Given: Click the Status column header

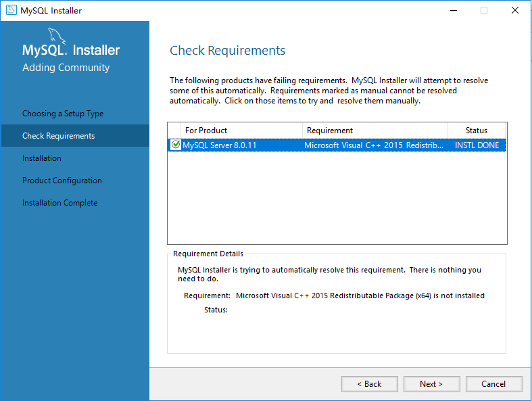Looking at the screenshot, I should pos(477,131).
